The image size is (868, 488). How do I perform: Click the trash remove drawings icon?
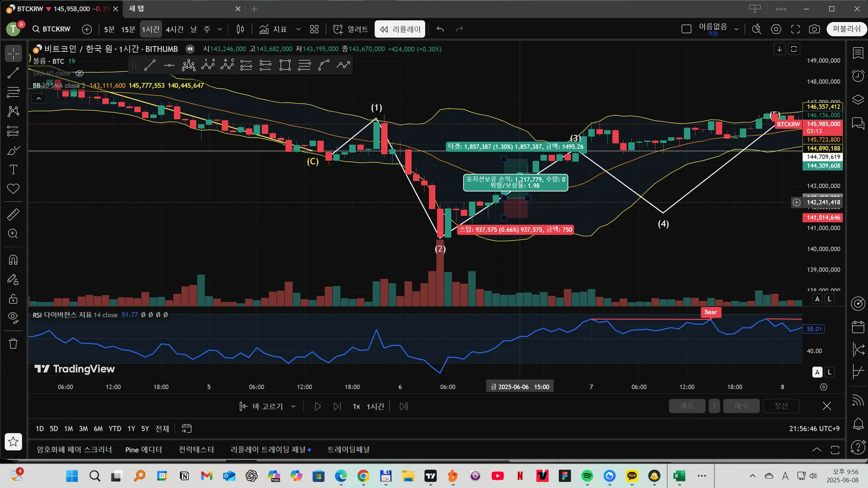click(x=13, y=344)
